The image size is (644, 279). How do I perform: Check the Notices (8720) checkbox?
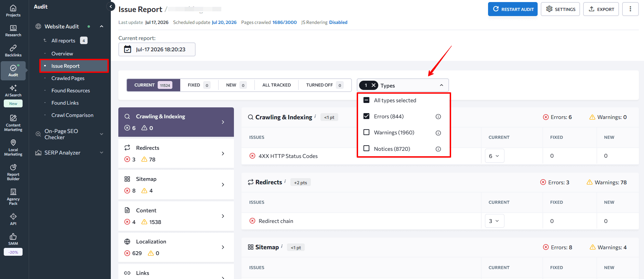click(366, 148)
